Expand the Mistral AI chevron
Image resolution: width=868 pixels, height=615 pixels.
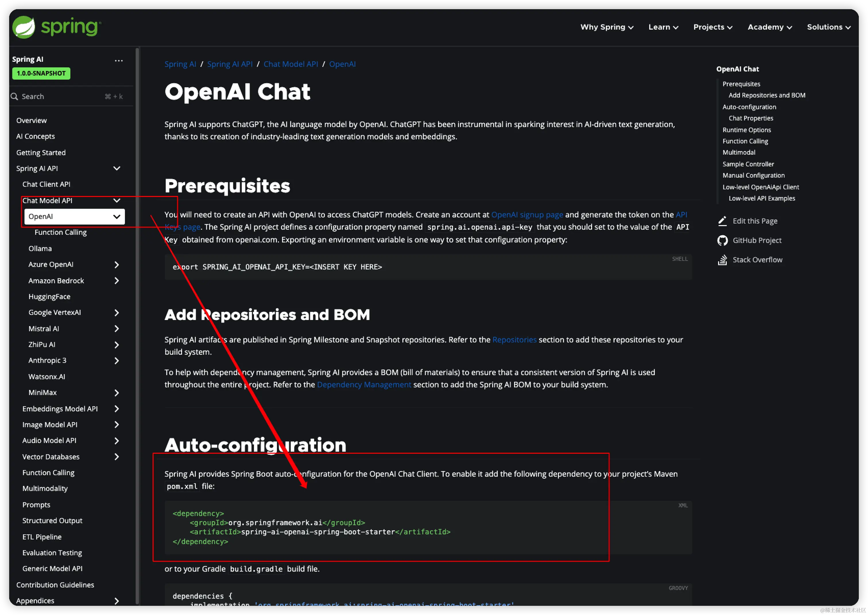pyautogui.click(x=117, y=329)
